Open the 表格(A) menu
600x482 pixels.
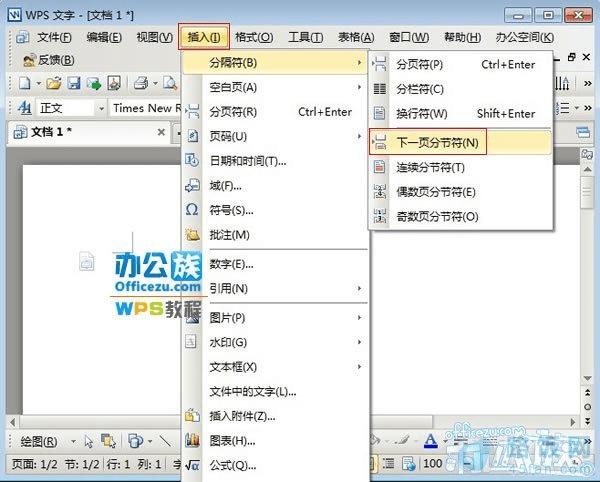[x=356, y=37]
